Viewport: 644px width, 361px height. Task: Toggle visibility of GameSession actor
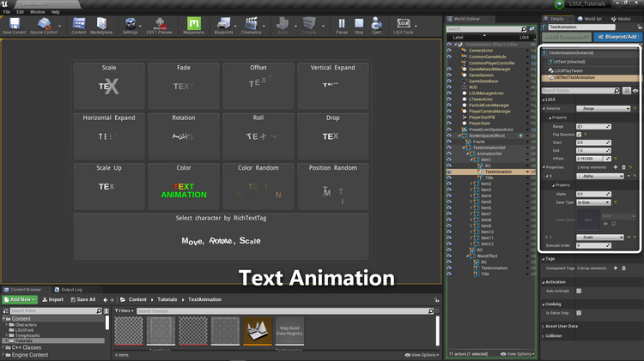click(x=449, y=75)
